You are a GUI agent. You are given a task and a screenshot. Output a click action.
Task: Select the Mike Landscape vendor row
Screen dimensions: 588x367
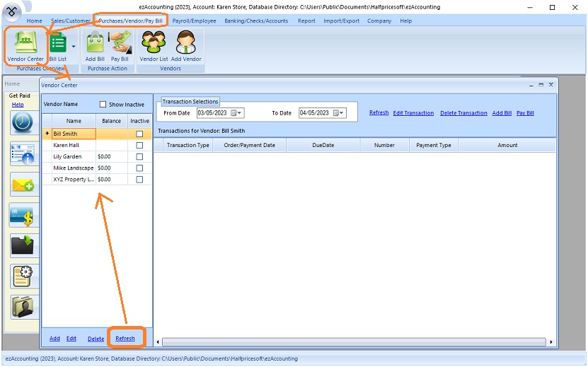coord(74,168)
